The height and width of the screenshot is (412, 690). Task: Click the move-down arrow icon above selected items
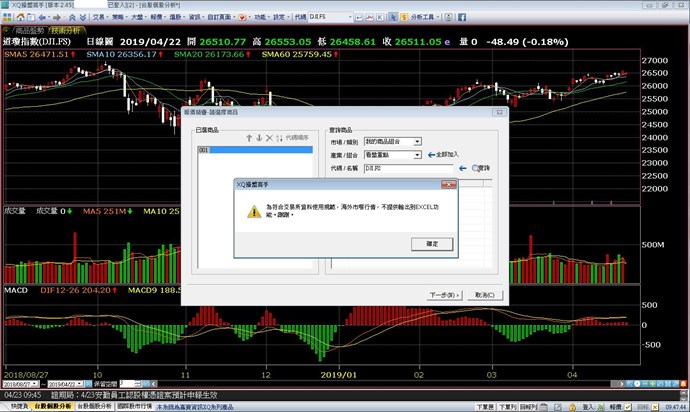(x=257, y=137)
